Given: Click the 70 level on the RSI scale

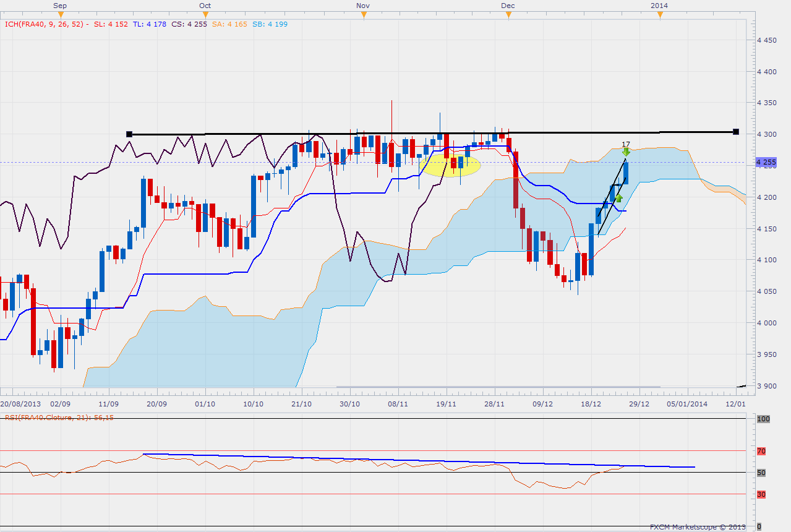Looking at the screenshot, I should pyautogui.click(x=761, y=451).
